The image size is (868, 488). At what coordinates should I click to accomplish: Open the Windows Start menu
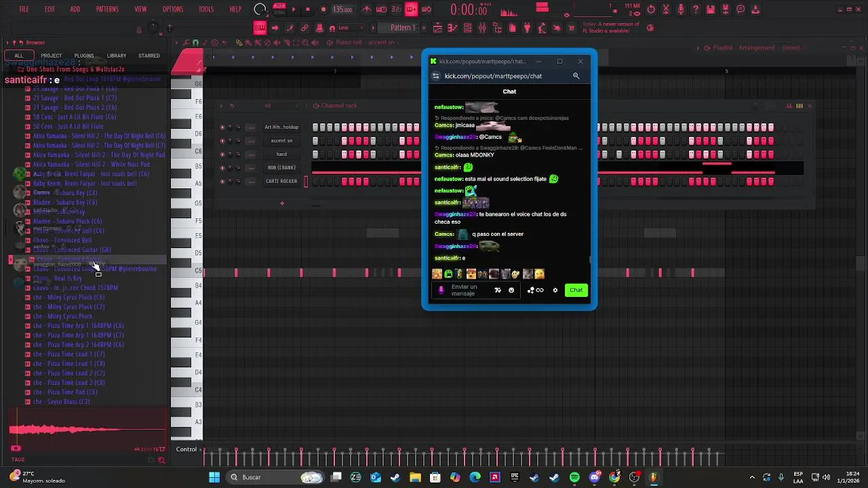click(x=214, y=477)
